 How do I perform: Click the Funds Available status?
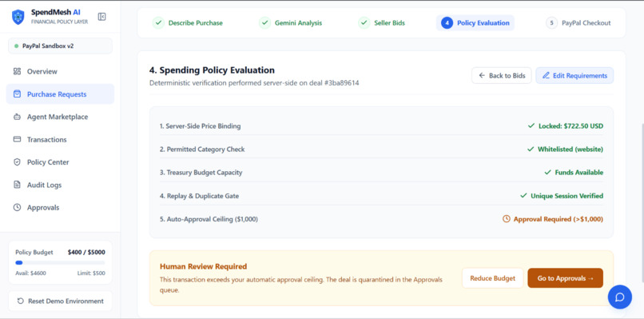click(579, 173)
